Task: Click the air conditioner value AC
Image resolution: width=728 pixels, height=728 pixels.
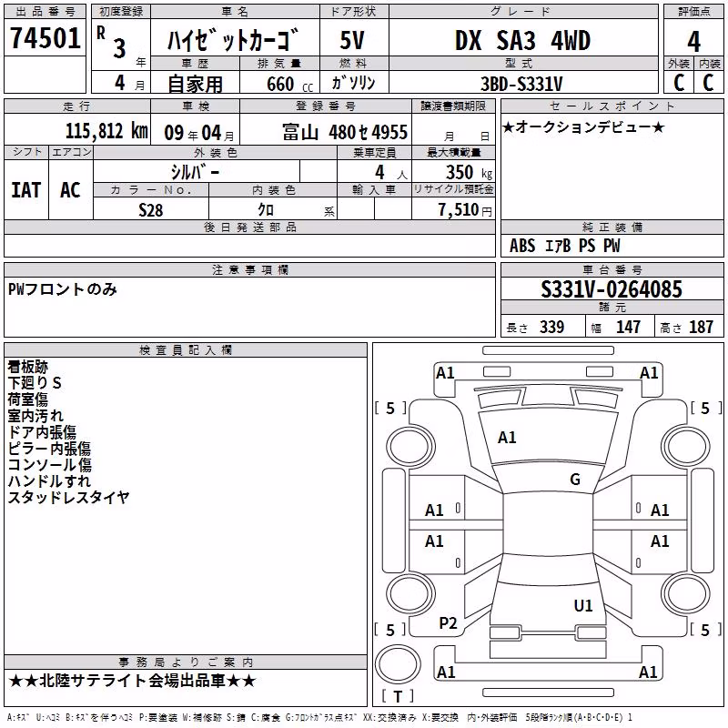Action: coord(70,190)
